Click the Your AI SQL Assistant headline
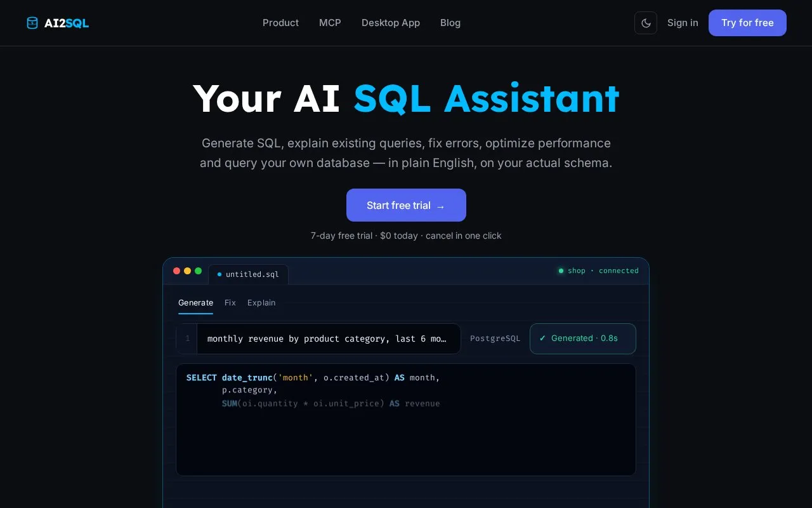This screenshot has height=508, width=812. tap(406, 98)
